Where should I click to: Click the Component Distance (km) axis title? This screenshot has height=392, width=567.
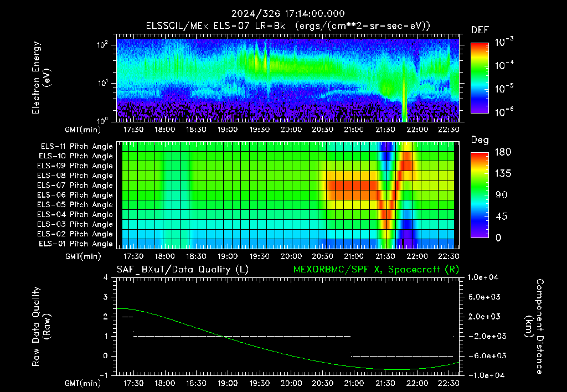pyautogui.click(x=534, y=327)
